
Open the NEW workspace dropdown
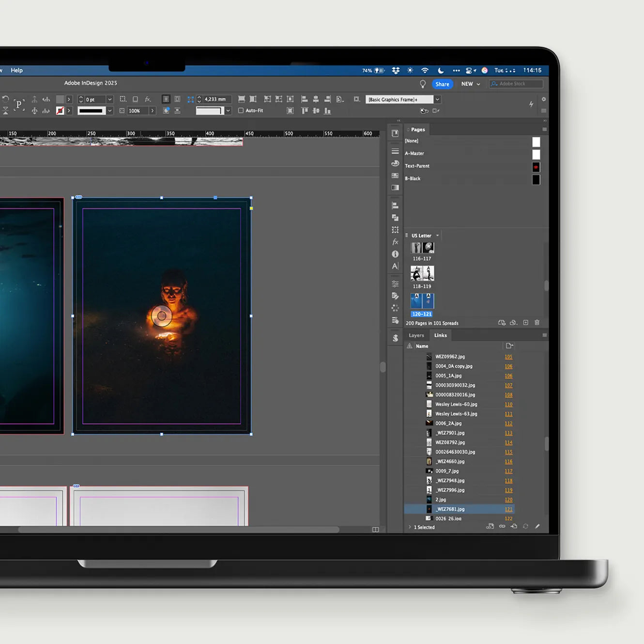click(471, 84)
